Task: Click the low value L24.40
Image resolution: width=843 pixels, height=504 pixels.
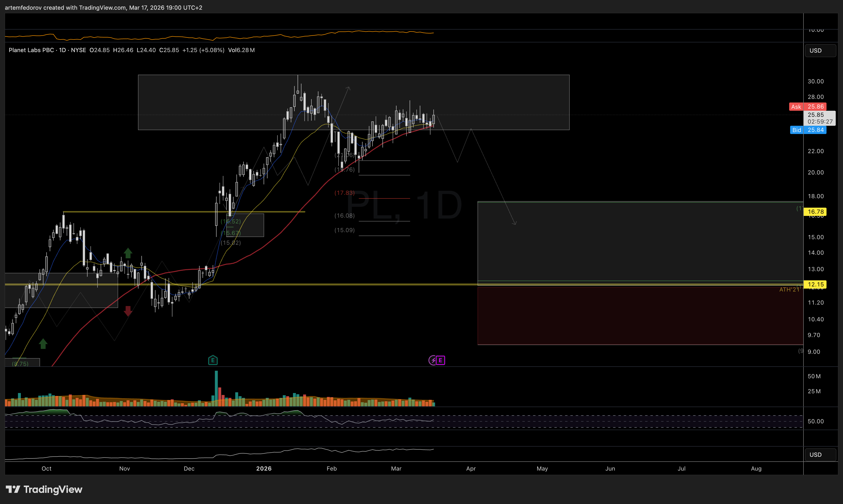Action: 146,50
